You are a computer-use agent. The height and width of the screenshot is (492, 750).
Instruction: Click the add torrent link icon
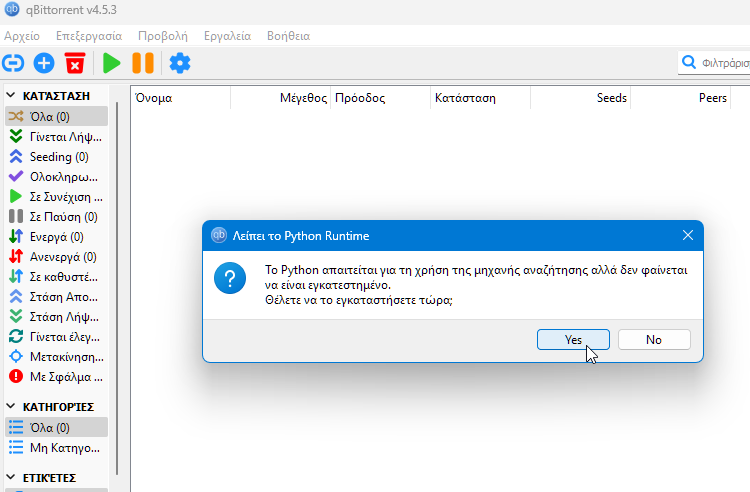coord(13,63)
